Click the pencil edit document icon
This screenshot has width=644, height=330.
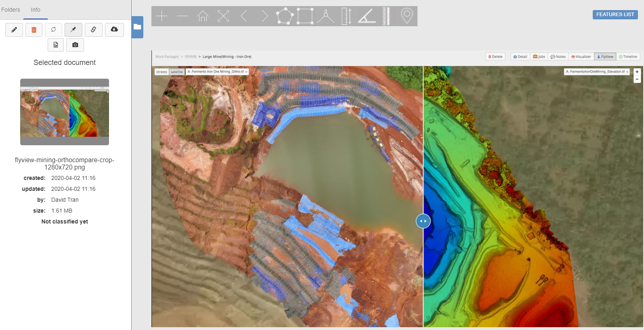pyautogui.click(x=14, y=30)
